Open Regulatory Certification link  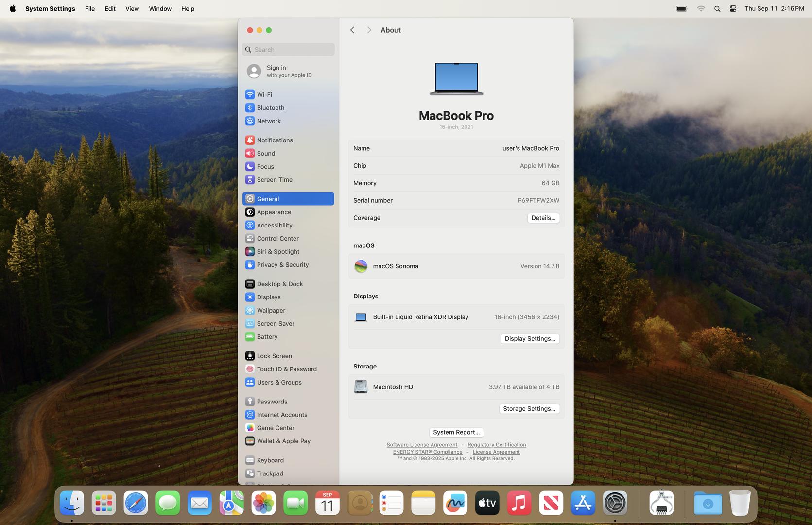pos(497,445)
